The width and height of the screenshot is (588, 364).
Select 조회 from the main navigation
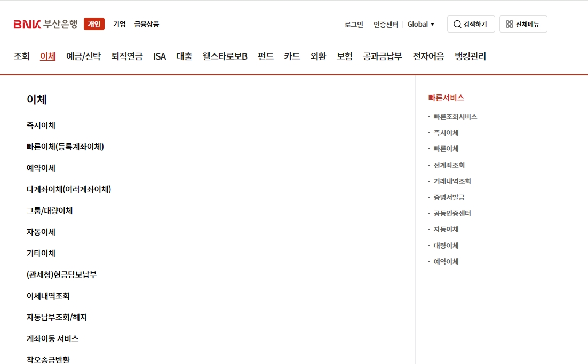pyautogui.click(x=21, y=56)
